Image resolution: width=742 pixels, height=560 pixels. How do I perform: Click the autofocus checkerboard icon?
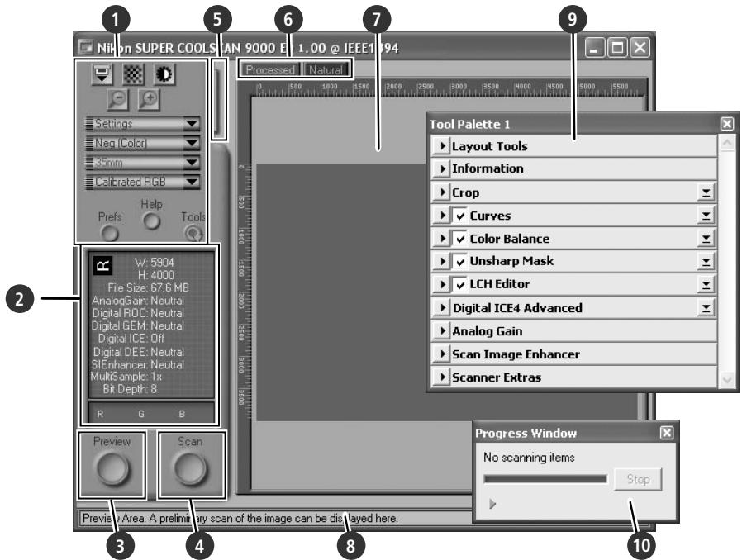click(x=134, y=74)
